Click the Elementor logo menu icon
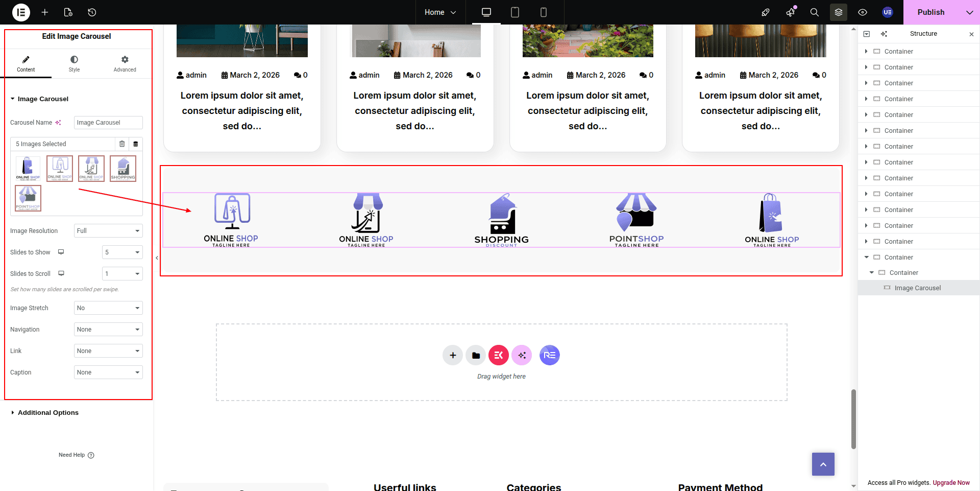Screen dimensions: 980x491 21,12
